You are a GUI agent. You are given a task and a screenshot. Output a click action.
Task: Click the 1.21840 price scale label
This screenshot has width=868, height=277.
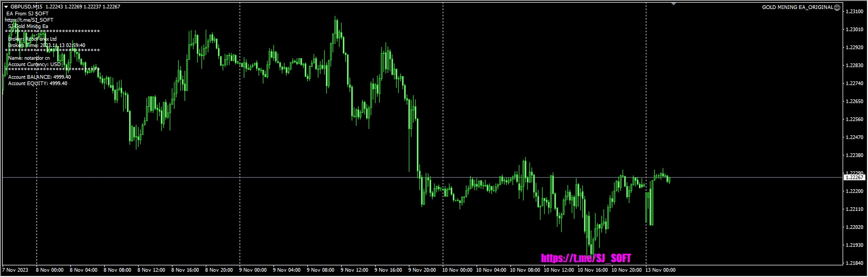(x=855, y=263)
